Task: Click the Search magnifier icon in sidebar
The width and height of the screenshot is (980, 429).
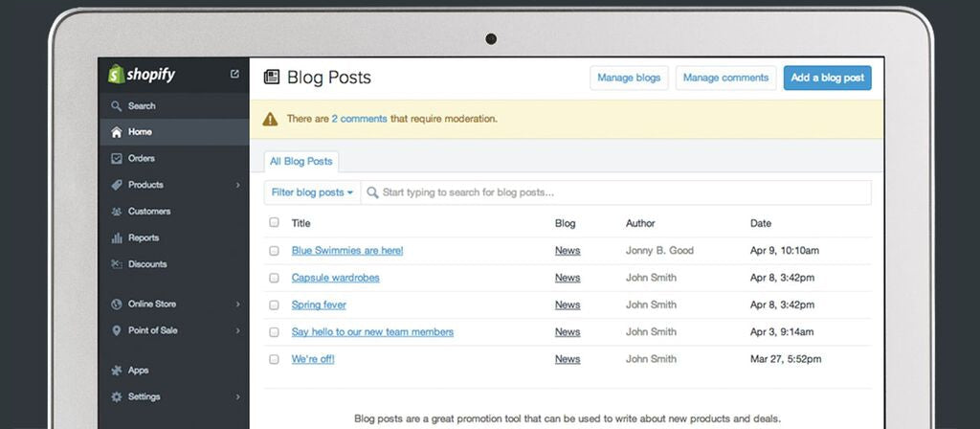Action: coord(116,106)
